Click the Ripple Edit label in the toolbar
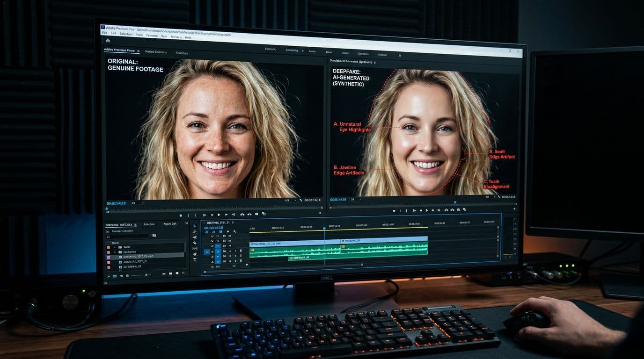644x359 pixels. (169, 224)
